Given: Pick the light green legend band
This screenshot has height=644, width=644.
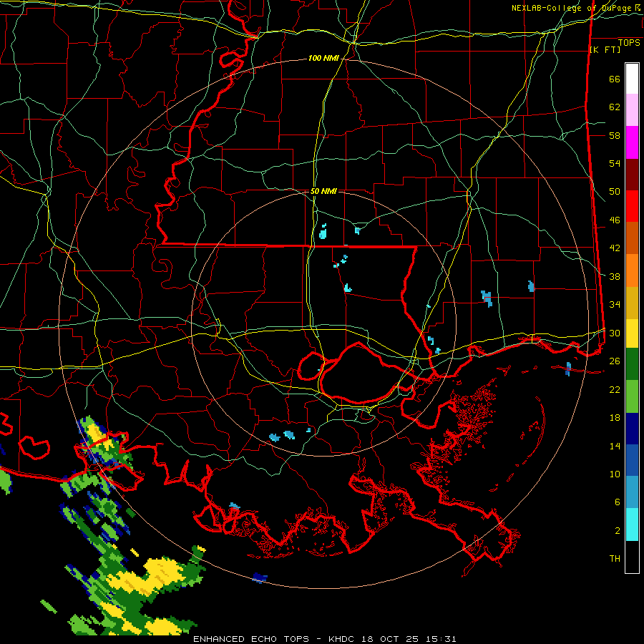Looking at the screenshot, I should pos(632,396).
